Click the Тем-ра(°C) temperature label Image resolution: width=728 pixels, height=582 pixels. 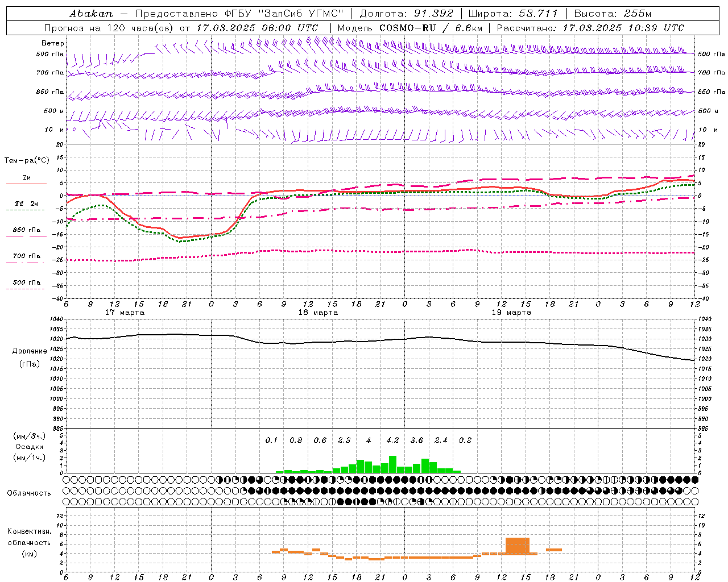27,161
